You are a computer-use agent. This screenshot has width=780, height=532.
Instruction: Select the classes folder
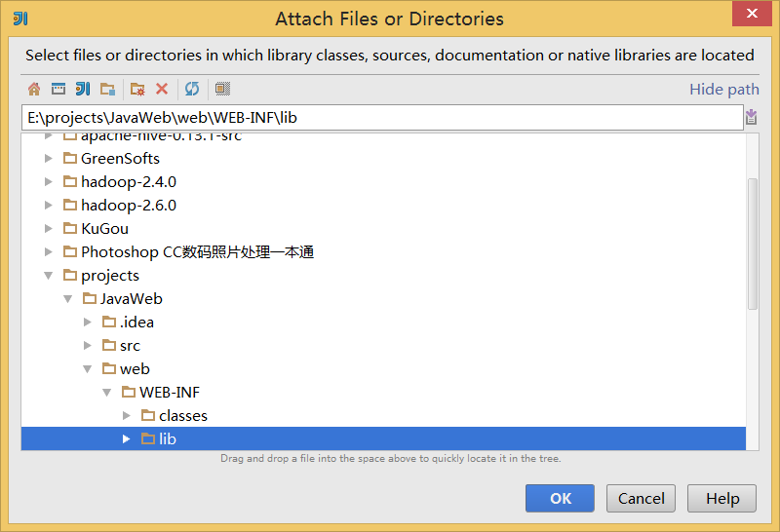[175, 416]
